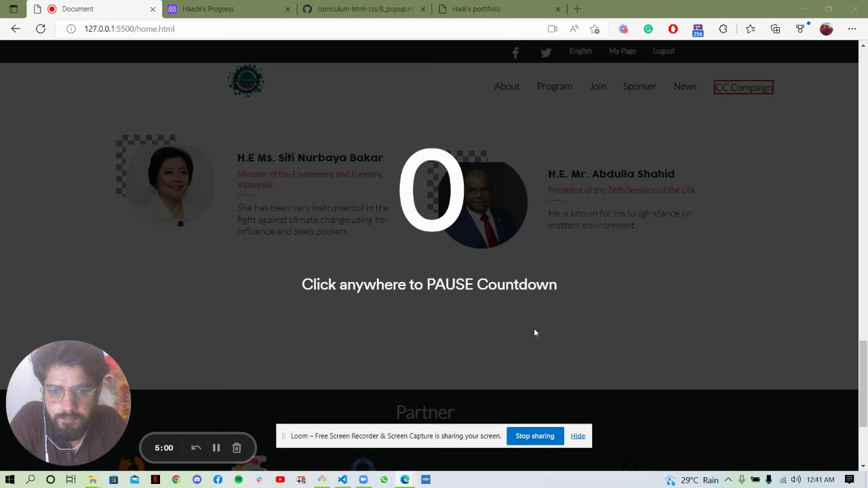
Task: Reload the page with the refresh icon
Action: [x=41, y=28]
